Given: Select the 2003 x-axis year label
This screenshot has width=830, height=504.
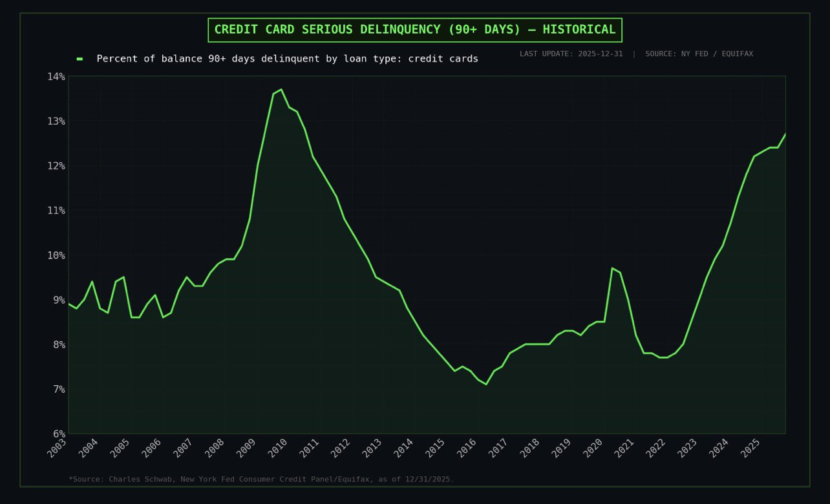Looking at the screenshot, I should 57,447.
